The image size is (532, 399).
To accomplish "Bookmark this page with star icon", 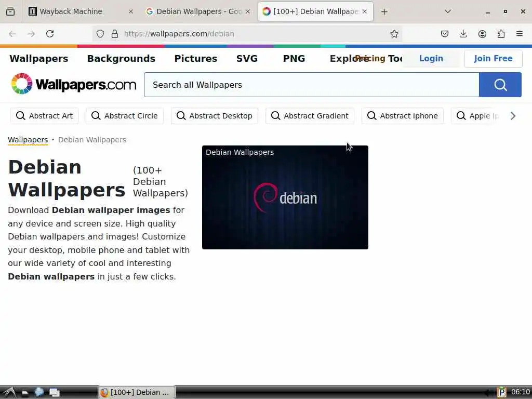I will [x=394, y=34].
